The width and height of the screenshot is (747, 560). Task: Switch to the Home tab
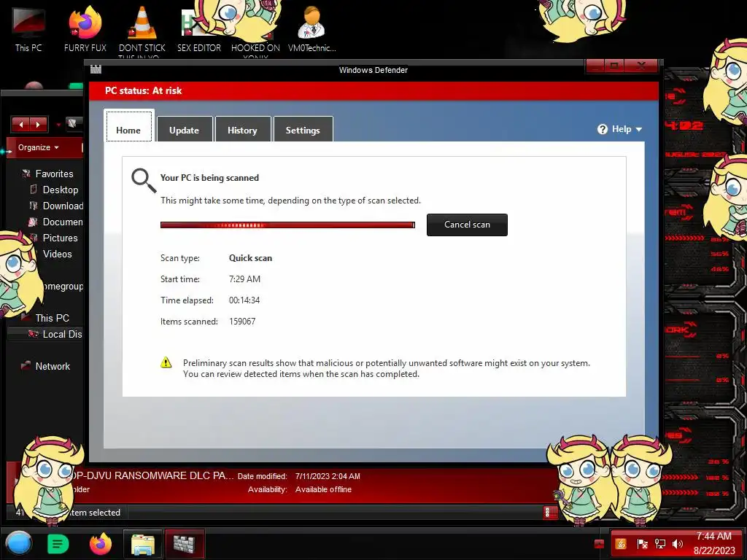(128, 126)
